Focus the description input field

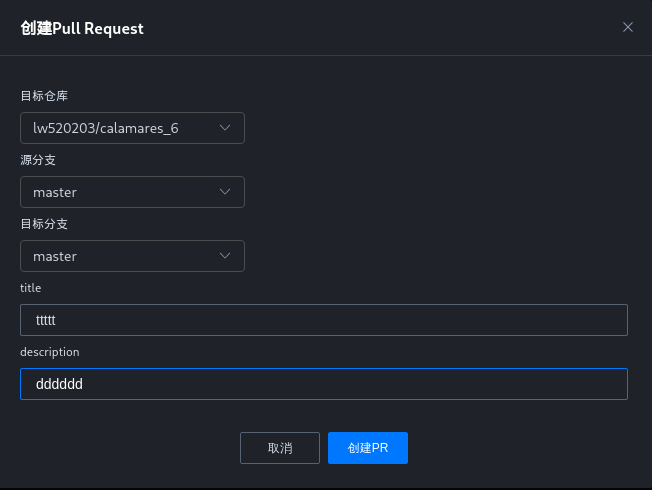(324, 384)
